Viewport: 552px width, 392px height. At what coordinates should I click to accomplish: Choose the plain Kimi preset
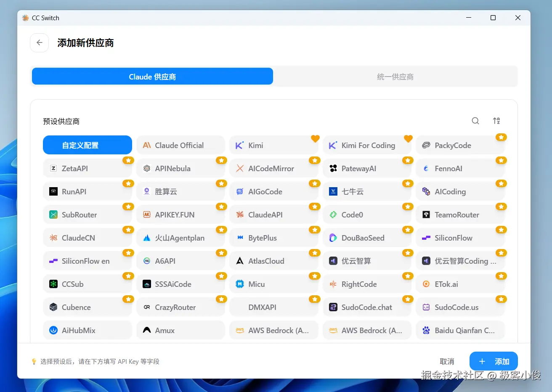tap(274, 145)
